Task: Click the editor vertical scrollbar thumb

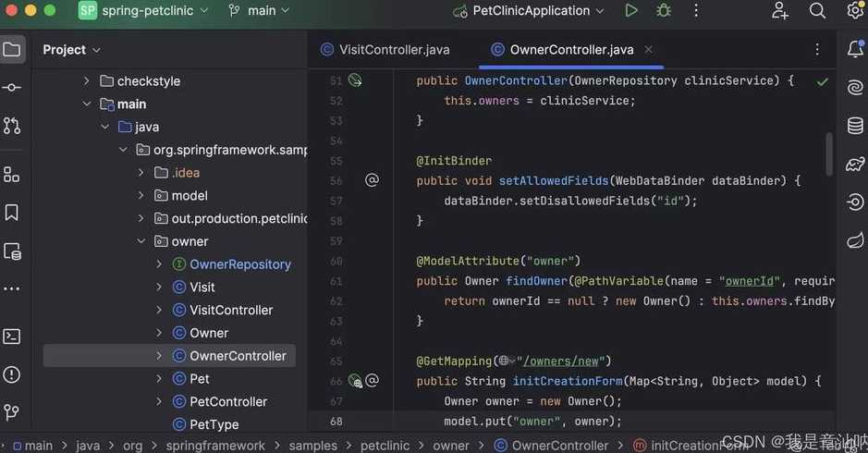Action: (828, 153)
